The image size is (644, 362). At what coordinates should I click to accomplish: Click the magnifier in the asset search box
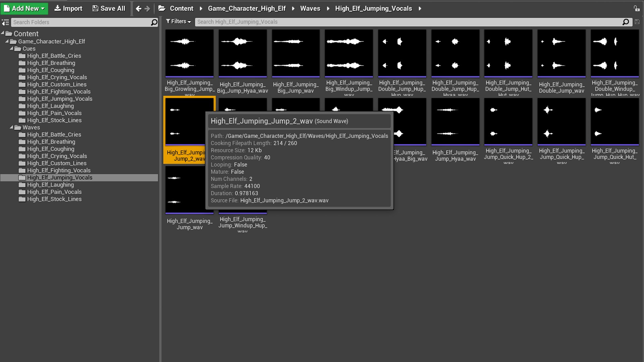(626, 22)
